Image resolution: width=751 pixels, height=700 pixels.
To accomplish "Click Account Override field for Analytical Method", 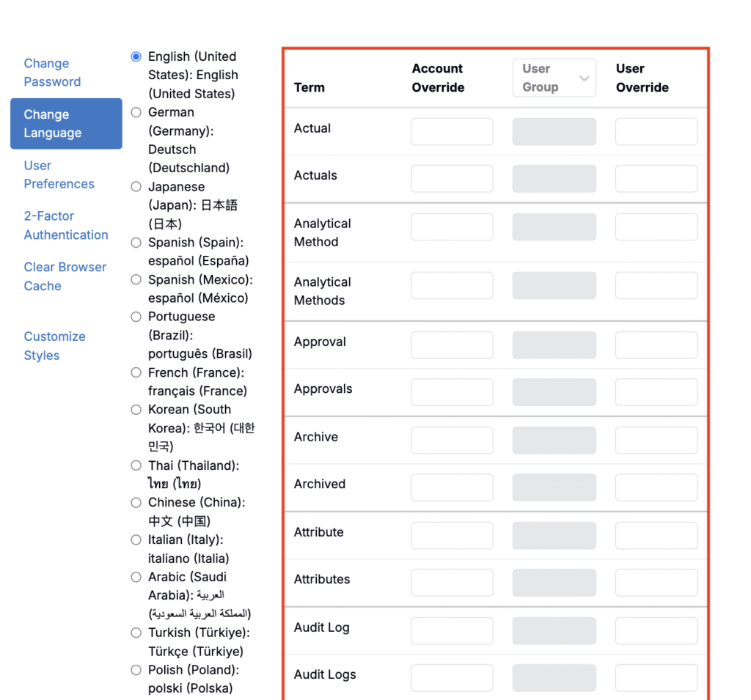I will [452, 227].
